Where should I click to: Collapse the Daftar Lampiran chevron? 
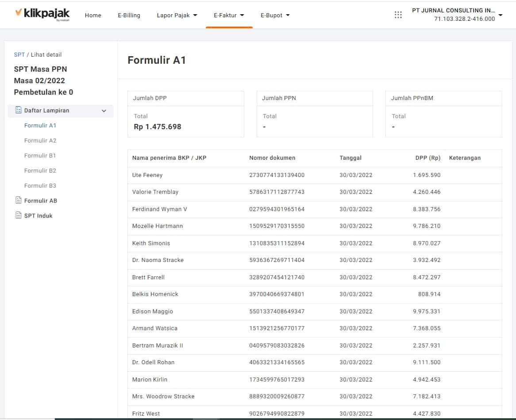(x=104, y=111)
